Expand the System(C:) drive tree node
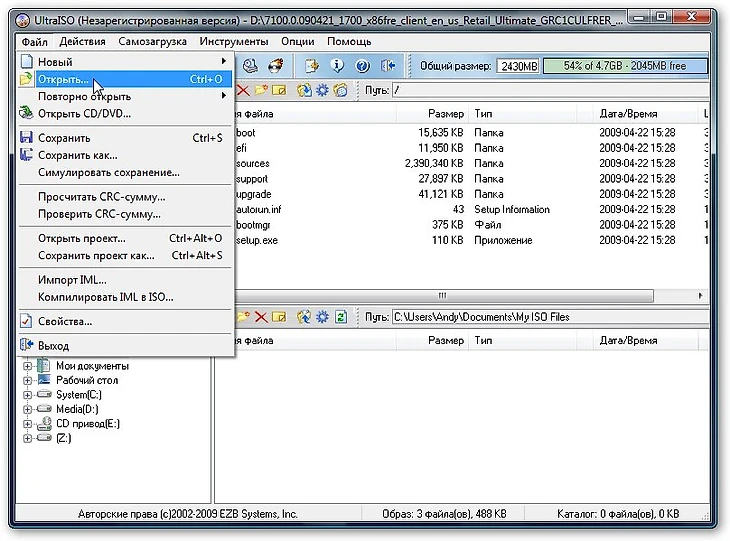 pos(28,395)
